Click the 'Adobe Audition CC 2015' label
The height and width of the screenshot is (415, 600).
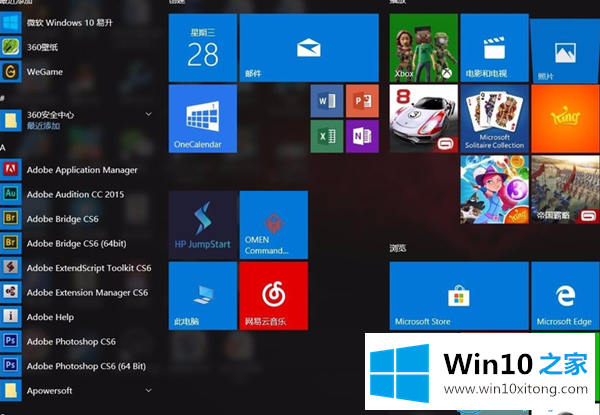[75, 194]
